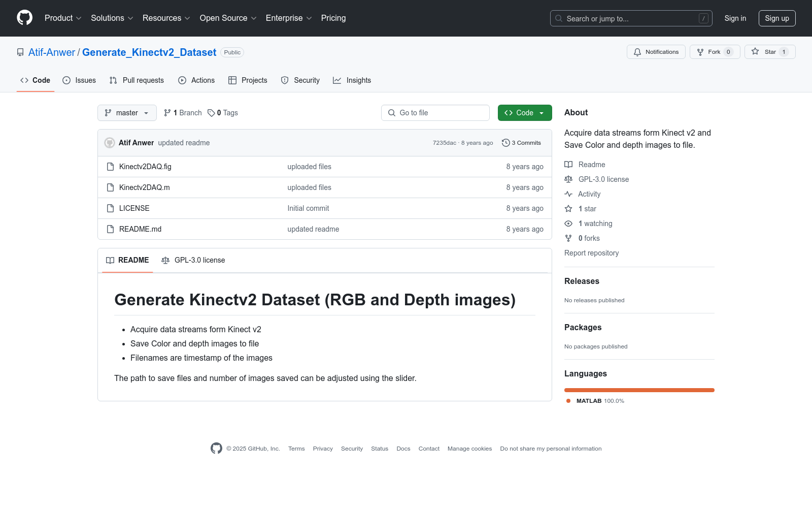
Task: View the 3 Commits history
Action: (x=522, y=143)
